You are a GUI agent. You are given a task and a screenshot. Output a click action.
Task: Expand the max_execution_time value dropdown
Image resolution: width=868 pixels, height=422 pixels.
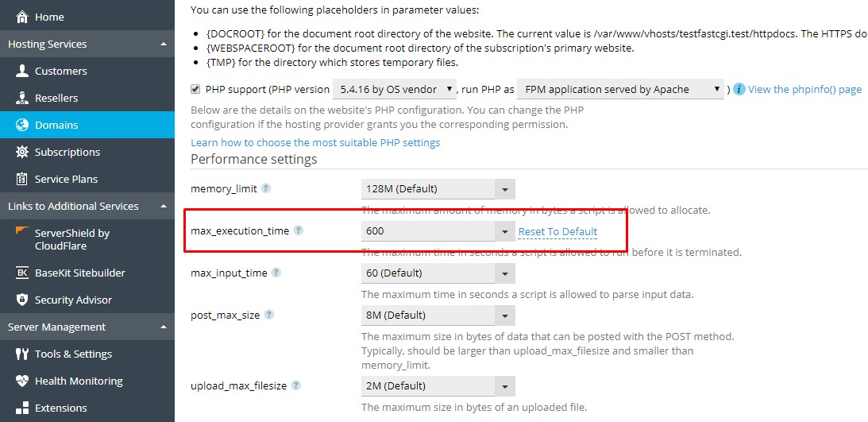coord(505,231)
